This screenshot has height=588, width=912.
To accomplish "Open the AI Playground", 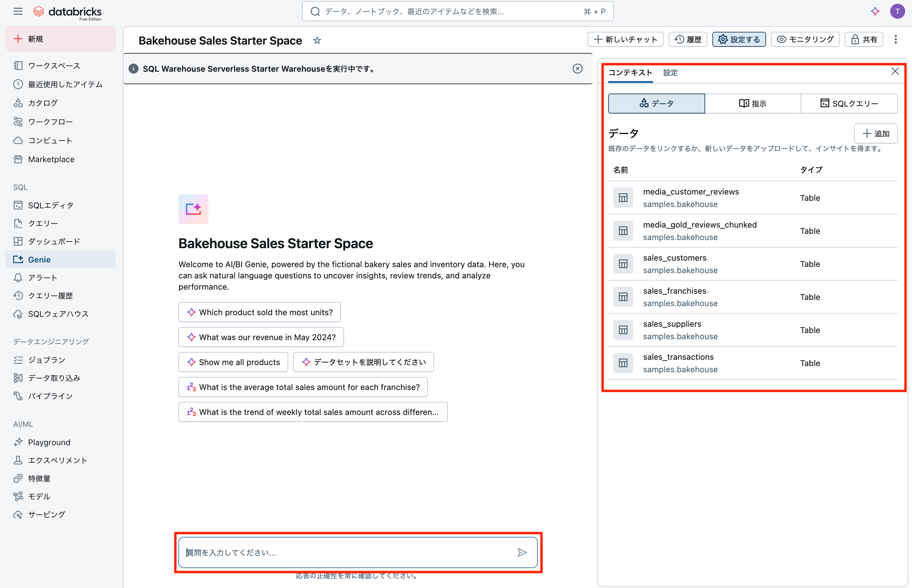I will pyautogui.click(x=60, y=442).
